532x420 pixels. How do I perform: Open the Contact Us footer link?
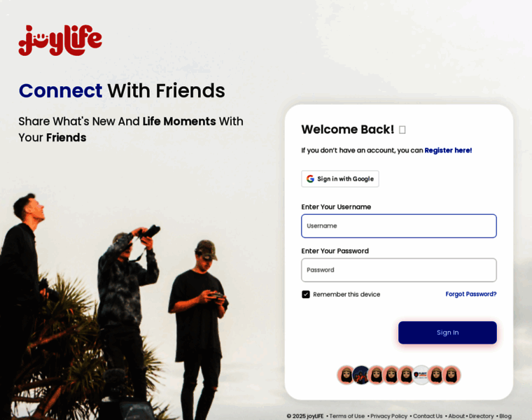click(428, 416)
